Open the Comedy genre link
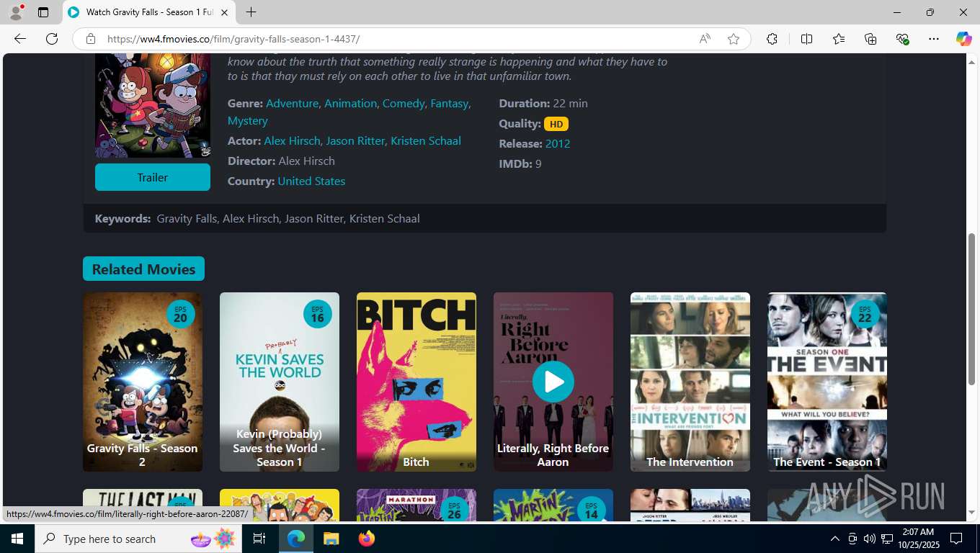The width and height of the screenshot is (980, 553). click(x=404, y=103)
